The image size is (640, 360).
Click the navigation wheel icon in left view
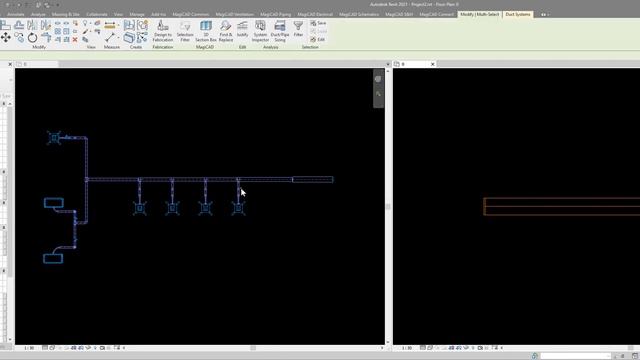(378, 79)
